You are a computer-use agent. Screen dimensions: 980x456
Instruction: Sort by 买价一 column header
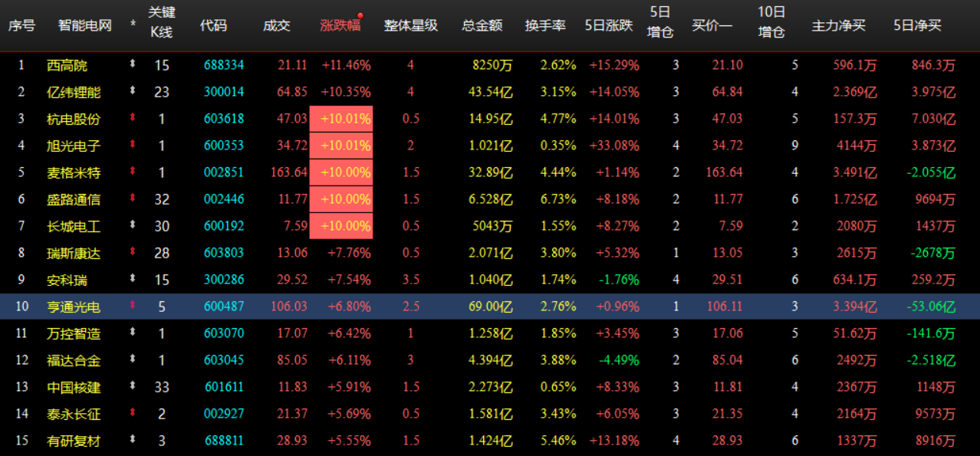712,25
